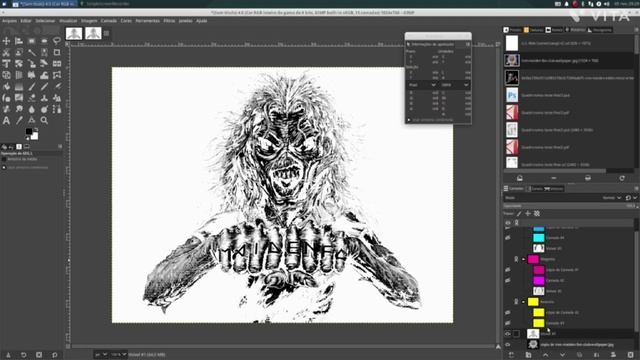Open the zoom percentage dropdown in status bar
This screenshot has width=640, height=360.
[x=119, y=355]
